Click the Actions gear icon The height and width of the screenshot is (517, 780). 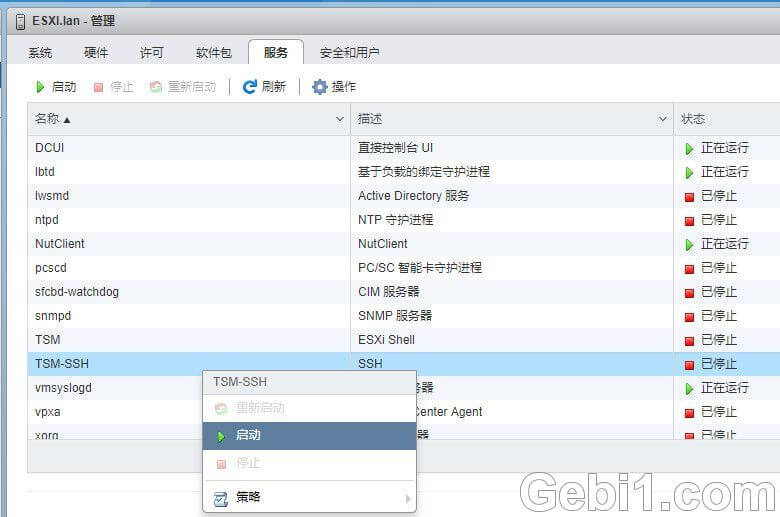point(319,87)
